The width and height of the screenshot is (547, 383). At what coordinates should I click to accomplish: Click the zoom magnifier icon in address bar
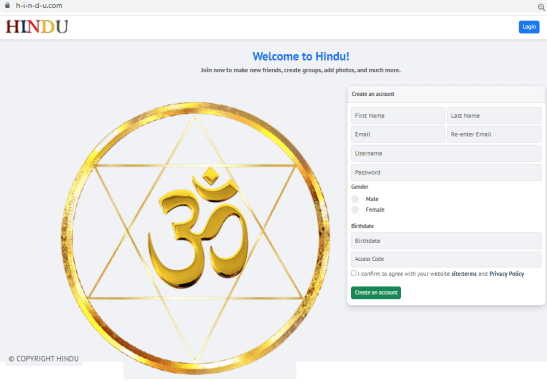(541, 7)
